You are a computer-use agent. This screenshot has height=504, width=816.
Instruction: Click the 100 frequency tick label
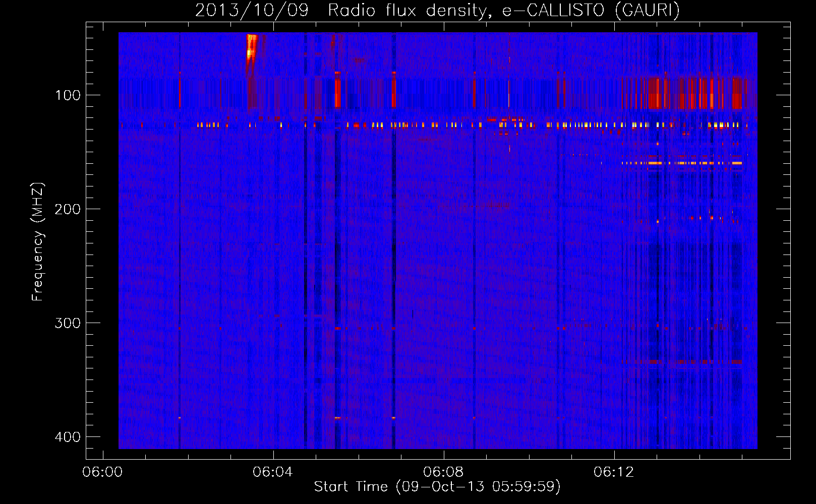[x=68, y=95]
